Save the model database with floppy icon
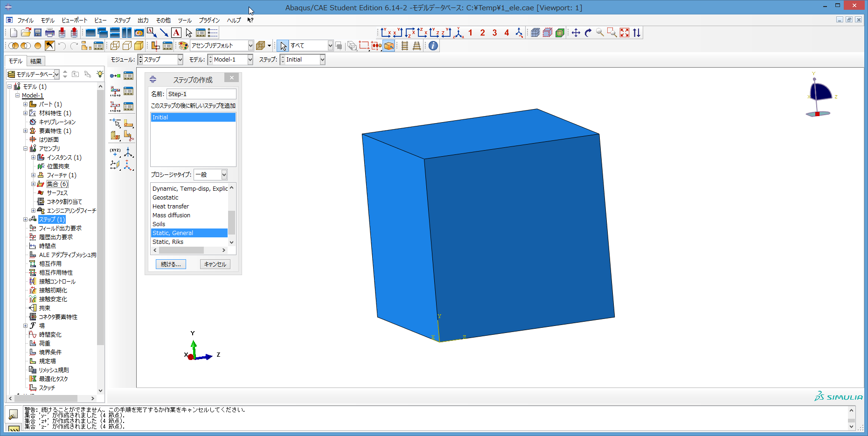This screenshot has height=436, width=868. pos(38,33)
